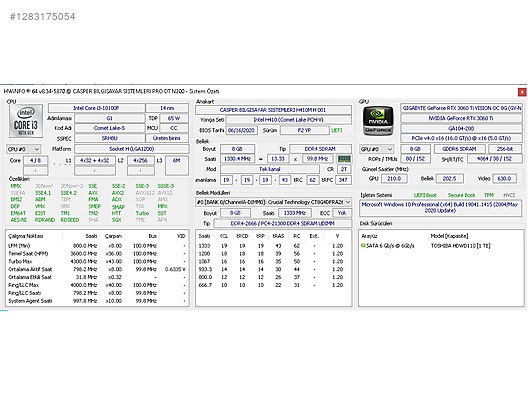Click the Tek kanal memory mode field
Screen dimensions: 528x396
coord(270,169)
